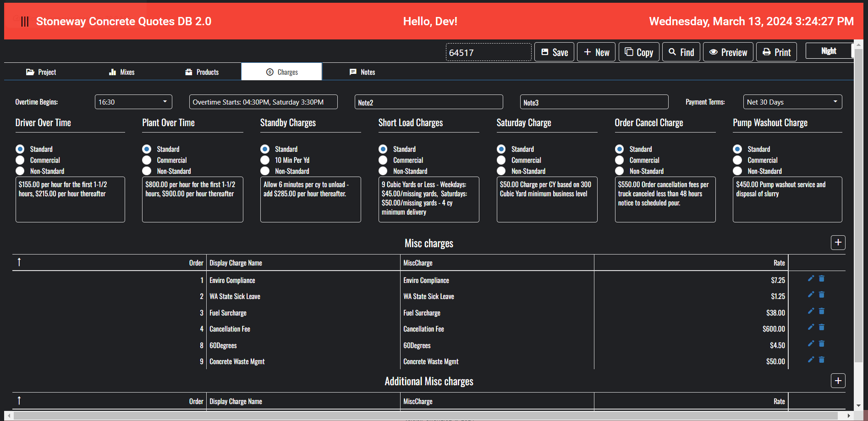Click the $50.00 Concrete Waste Mgmt rate
This screenshot has height=421, width=868.
pyautogui.click(x=775, y=361)
